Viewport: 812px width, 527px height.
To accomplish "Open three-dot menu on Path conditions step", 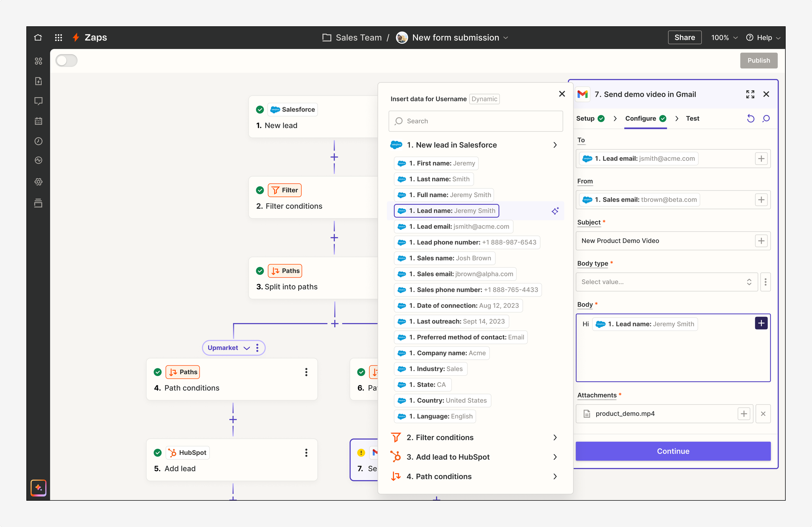I will [x=306, y=372].
